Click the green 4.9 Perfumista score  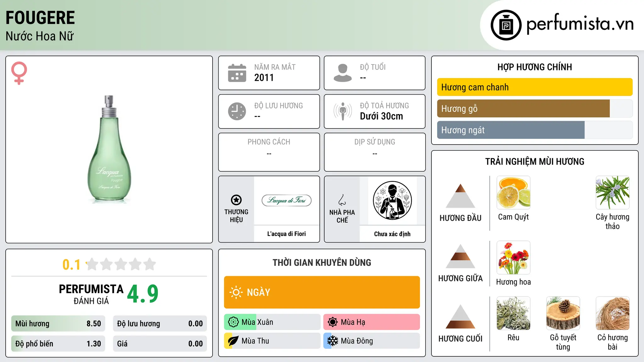[x=143, y=294]
